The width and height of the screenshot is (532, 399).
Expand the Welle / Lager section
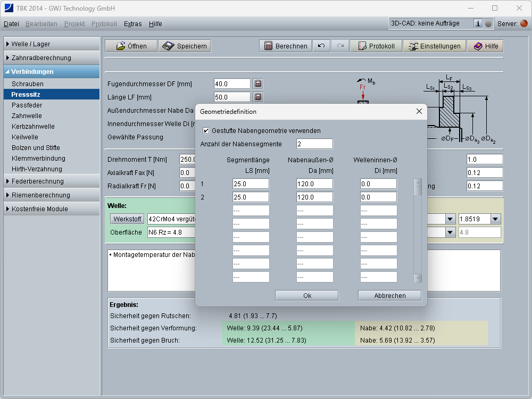pyautogui.click(x=51, y=44)
